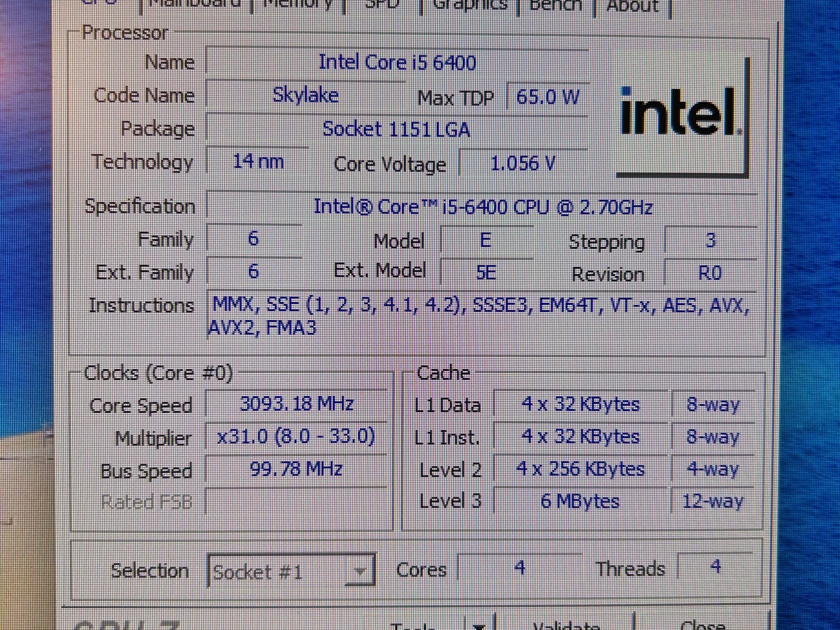Image resolution: width=840 pixels, height=630 pixels.
Task: Click the Level 3 '12-way' associativity
Action: 713,501
